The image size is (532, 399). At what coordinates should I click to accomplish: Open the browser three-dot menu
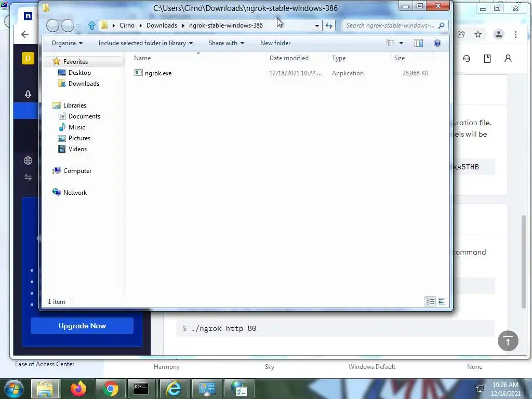tap(516, 34)
